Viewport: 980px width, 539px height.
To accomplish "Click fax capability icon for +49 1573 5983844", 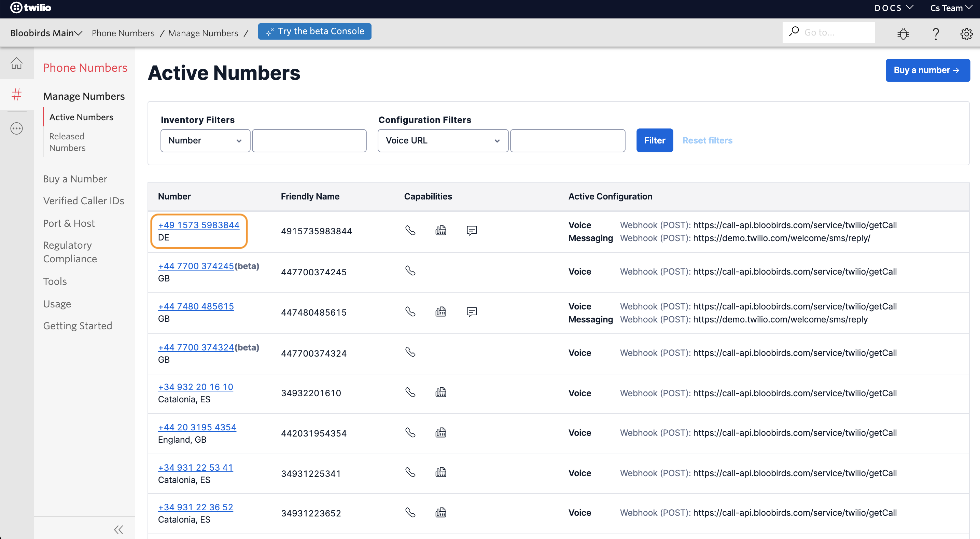I will (x=440, y=230).
